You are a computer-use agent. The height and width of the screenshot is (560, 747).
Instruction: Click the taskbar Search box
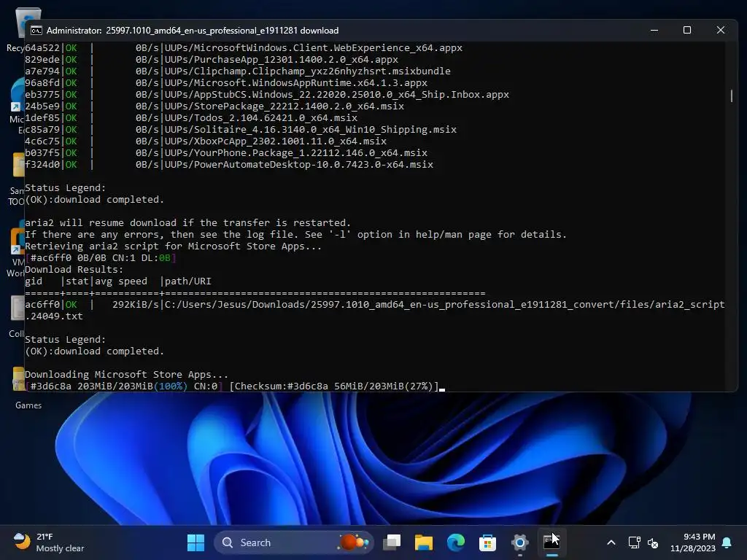pyautogui.click(x=293, y=542)
